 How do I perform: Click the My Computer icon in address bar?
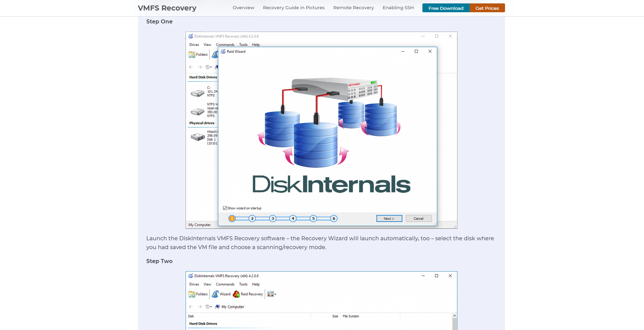[217, 307]
